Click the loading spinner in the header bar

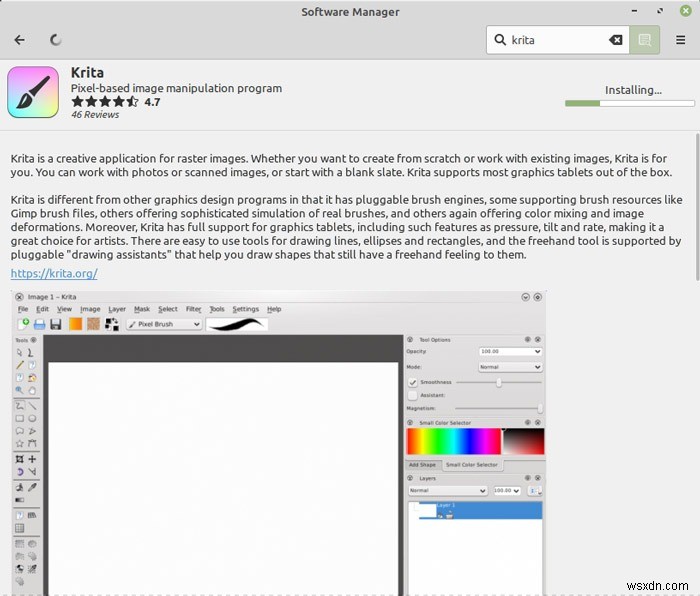[55, 40]
